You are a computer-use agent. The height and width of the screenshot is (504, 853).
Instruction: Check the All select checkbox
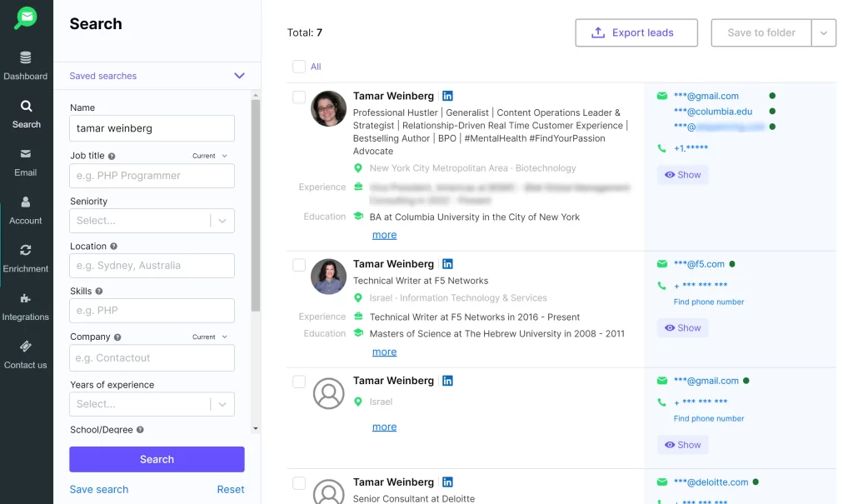tap(299, 67)
